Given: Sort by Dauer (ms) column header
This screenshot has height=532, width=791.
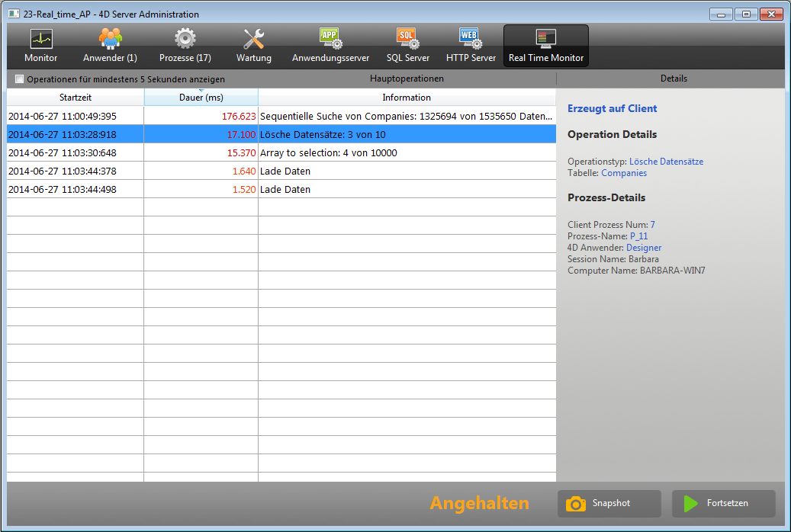Looking at the screenshot, I should tap(201, 98).
